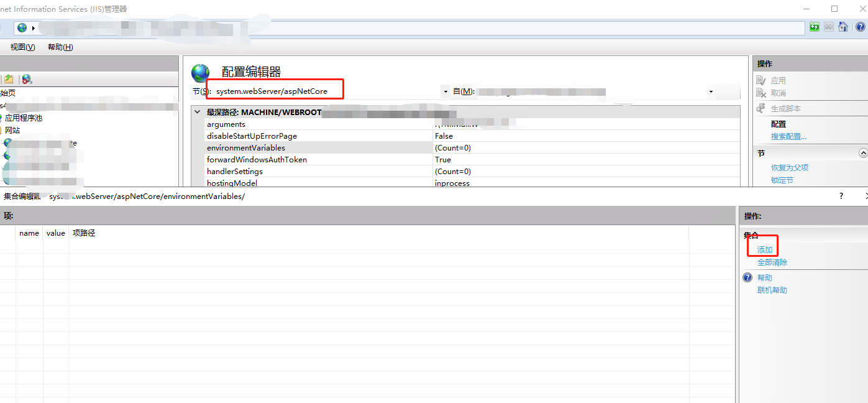
Task: Select the arguments property row
Action: [472, 124]
